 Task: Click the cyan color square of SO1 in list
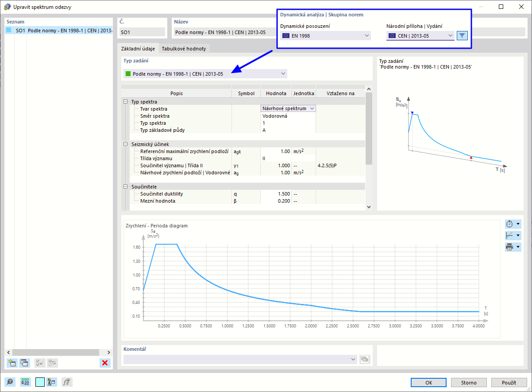tap(8, 31)
